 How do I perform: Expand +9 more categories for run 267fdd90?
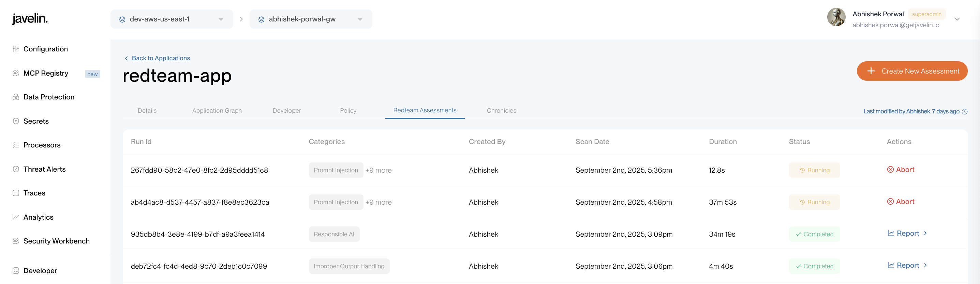(x=378, y=170)
